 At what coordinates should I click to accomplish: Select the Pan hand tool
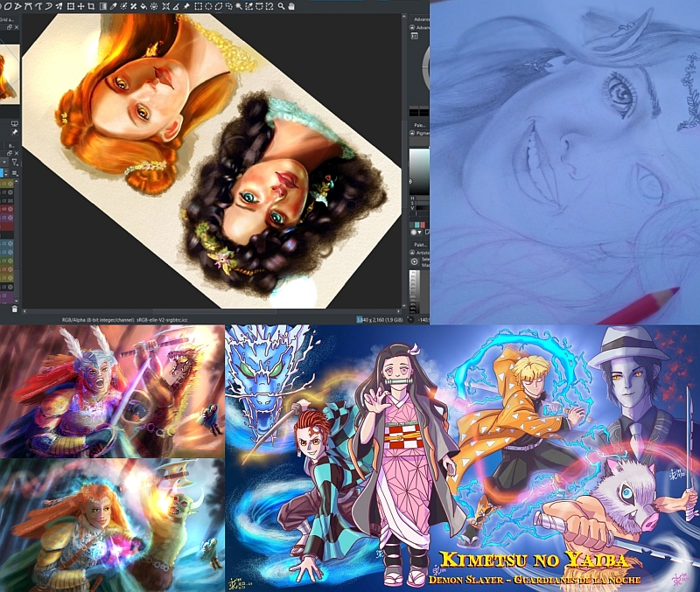[x=291, y=6]
